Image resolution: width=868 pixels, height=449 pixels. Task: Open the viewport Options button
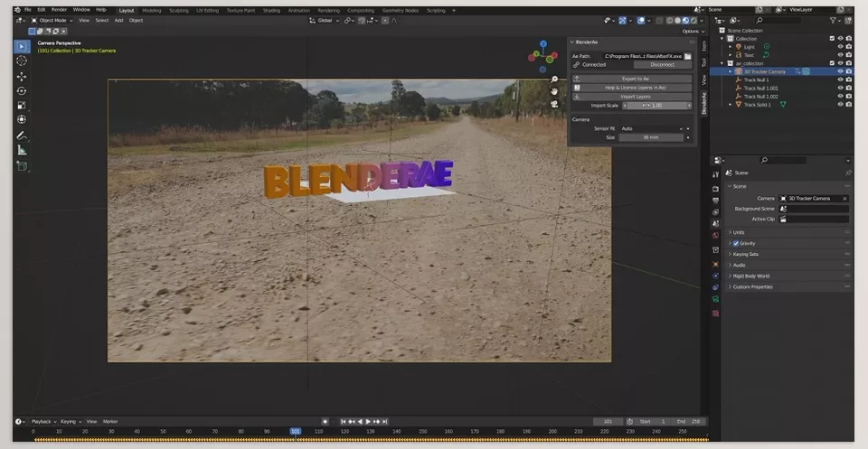click(x=692, y=32)
